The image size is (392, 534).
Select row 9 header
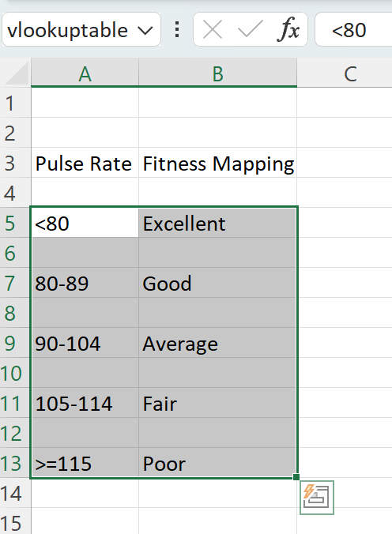(x=15, y=343)
